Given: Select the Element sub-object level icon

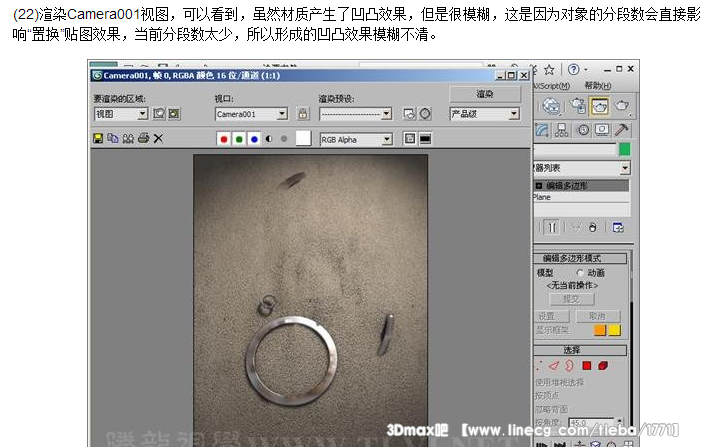Looking at the screenshot, I should pos(603,365).
